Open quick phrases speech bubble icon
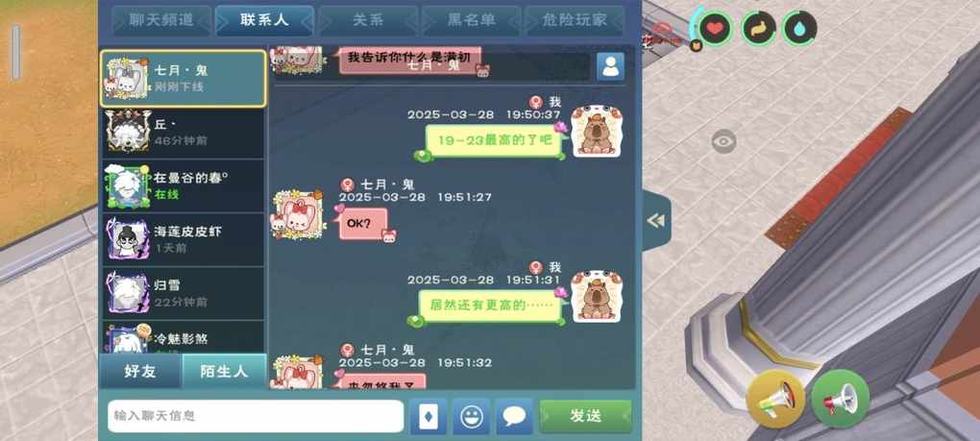 [514, 416]
